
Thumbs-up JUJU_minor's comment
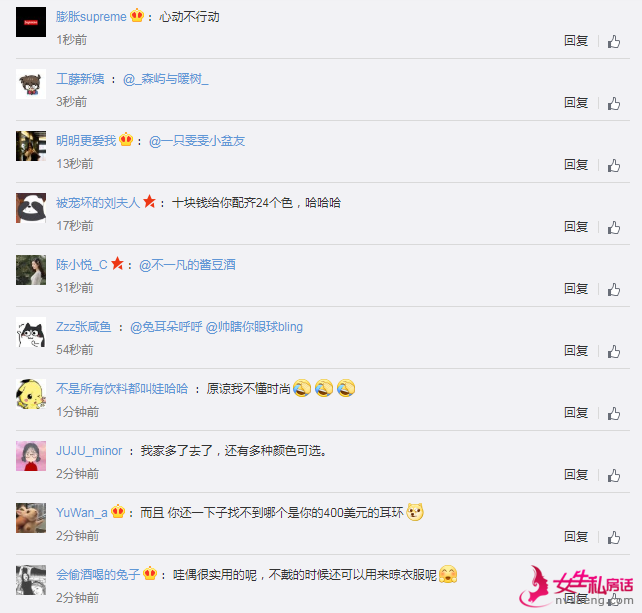(613, 475)
